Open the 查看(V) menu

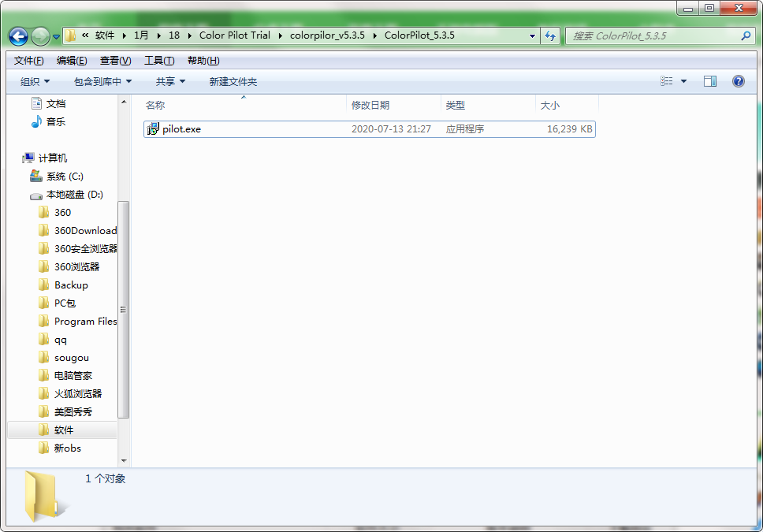pyautogui.click(x=115, y=61)
